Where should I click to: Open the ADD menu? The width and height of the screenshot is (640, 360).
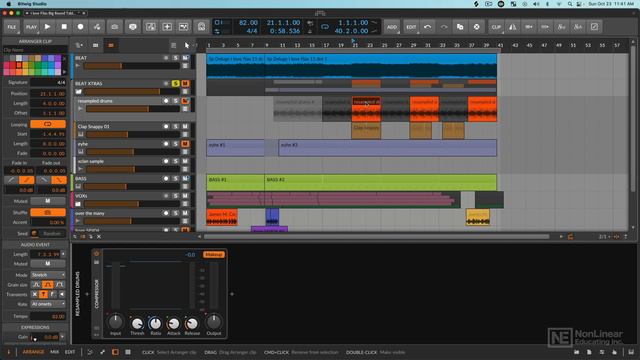tap(392, 27)
